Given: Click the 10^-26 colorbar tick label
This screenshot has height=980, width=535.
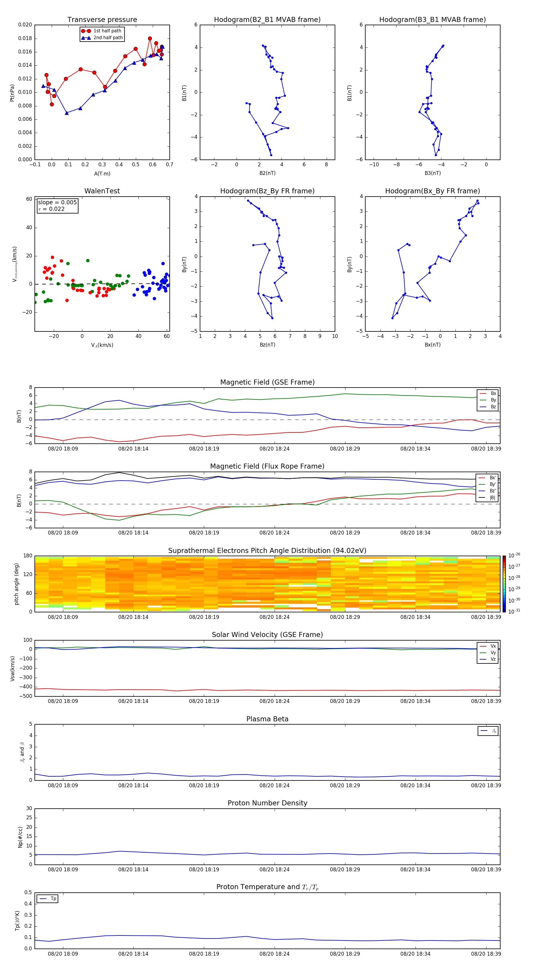Looking at the screenshot, I should [x=514, y=555].
